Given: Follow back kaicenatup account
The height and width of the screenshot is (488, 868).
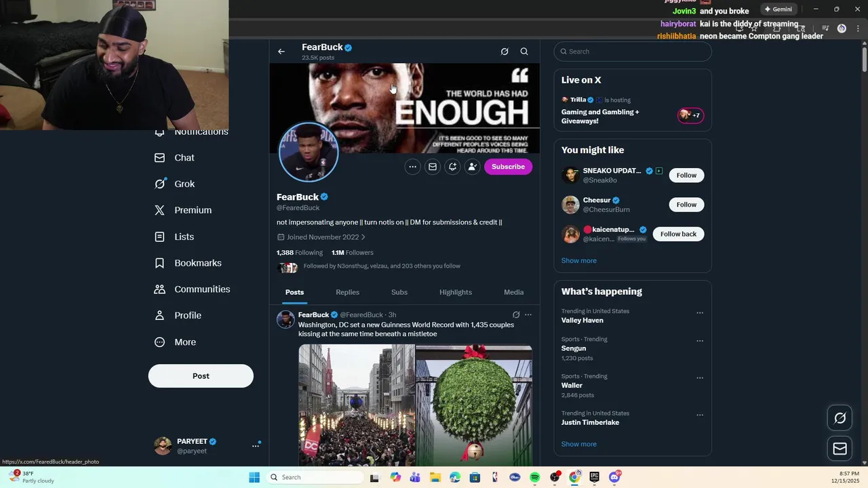Looking at the screenshot, I should (x=678, y=234).
